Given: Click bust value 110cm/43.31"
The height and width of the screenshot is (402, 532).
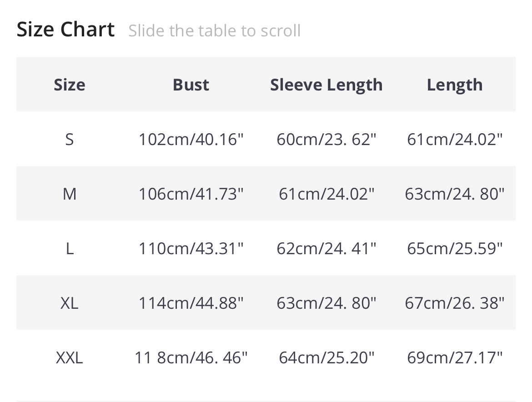Looking at the screenshot, I should pos(191,249).
